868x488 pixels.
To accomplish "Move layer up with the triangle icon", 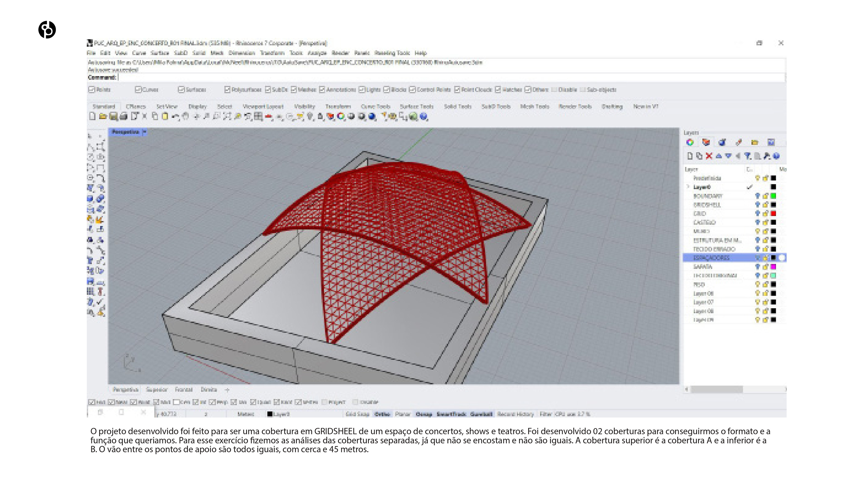I will (719, 156).
